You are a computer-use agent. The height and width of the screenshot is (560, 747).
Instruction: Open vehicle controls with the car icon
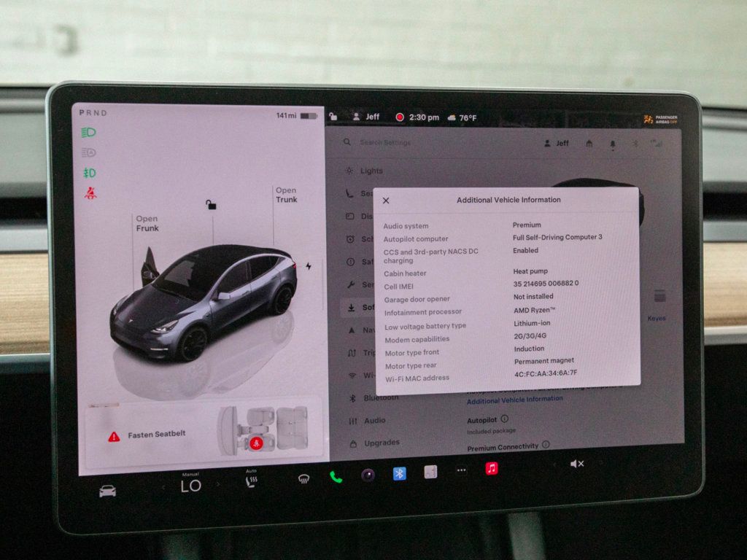(107, 491)
